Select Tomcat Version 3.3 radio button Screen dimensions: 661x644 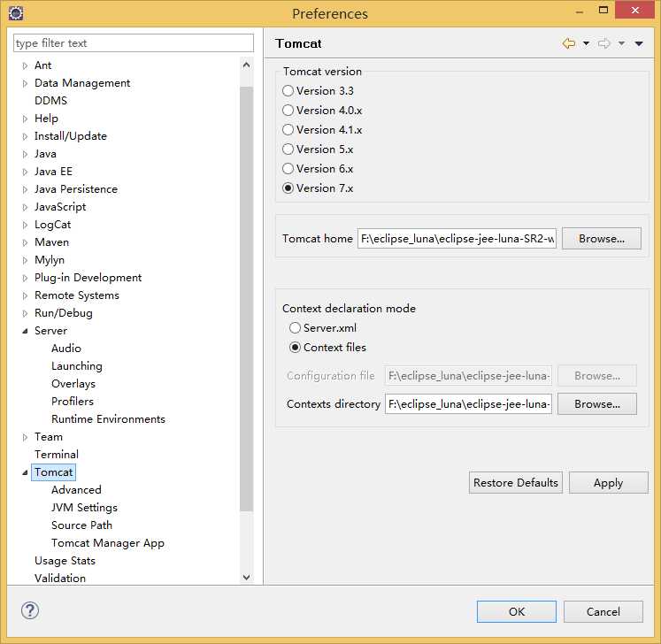coord(288,90)
